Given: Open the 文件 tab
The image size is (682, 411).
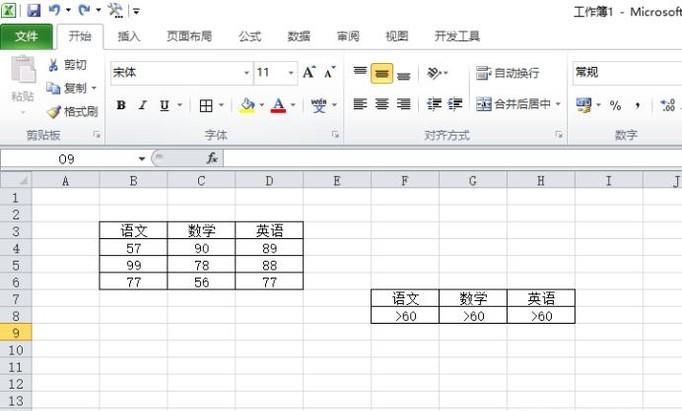Looking at the screenshot, I should point(27,37).
